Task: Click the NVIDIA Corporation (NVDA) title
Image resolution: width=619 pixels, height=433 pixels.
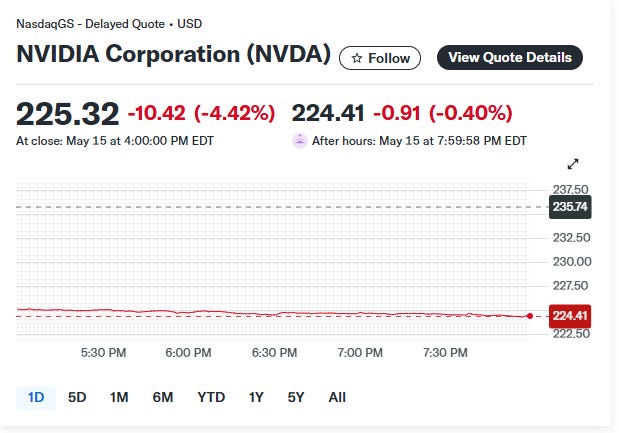Action: pos(173,54)
